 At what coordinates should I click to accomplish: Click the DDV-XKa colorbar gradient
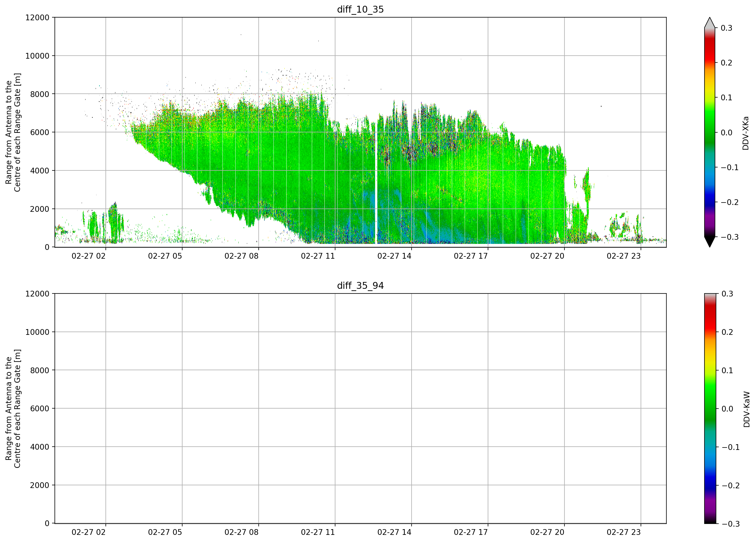point(710,132)
